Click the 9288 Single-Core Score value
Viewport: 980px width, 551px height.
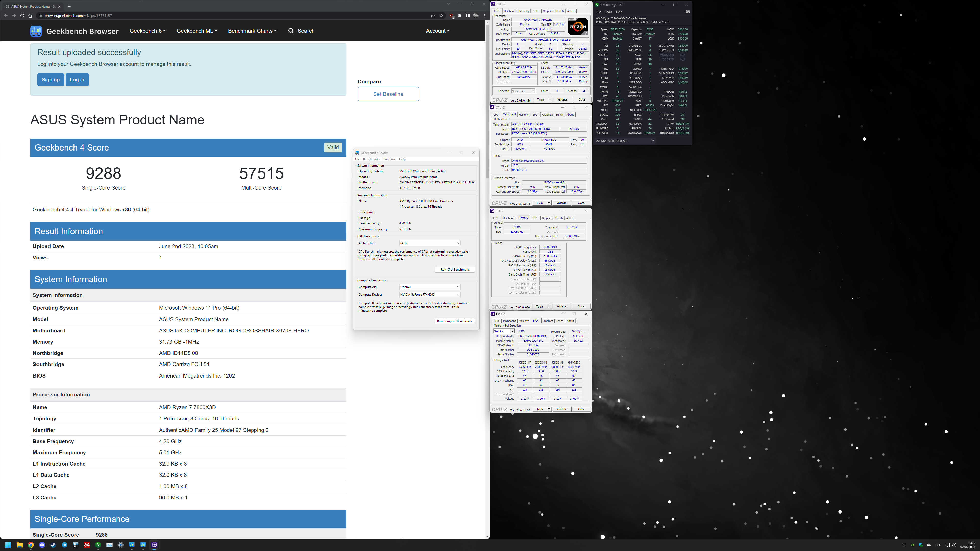tap(103, 173)
